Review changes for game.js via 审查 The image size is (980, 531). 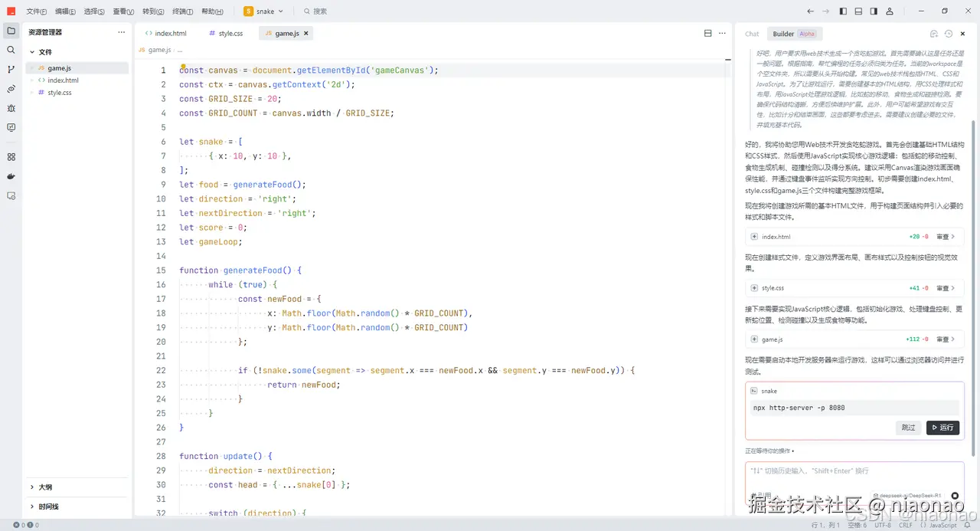pos(945,339)
